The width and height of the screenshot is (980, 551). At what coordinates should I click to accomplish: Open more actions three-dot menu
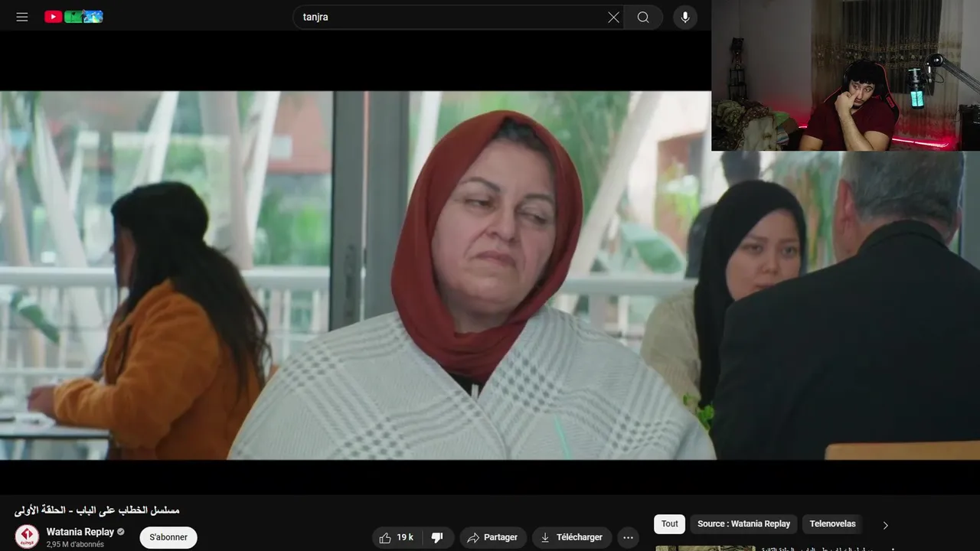628,537
